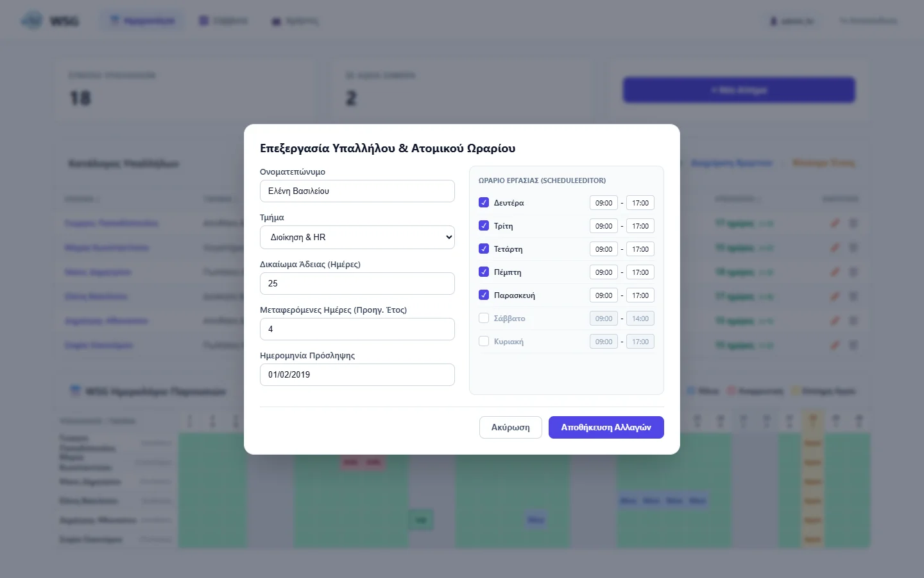Viewport: 924px width, 578px height.
Task: Click the Κυριακή end time field
Action: tap(640, 342)
